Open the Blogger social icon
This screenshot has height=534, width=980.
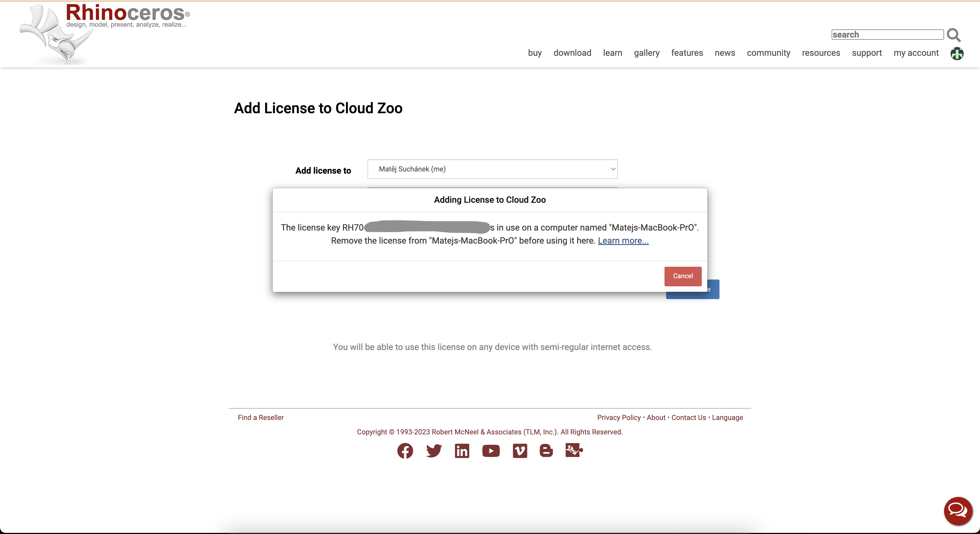pyautogui.click(x=546, y=451)
